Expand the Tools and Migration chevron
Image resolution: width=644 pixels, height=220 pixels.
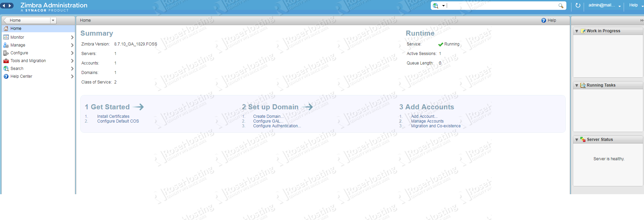pos(72,61)
